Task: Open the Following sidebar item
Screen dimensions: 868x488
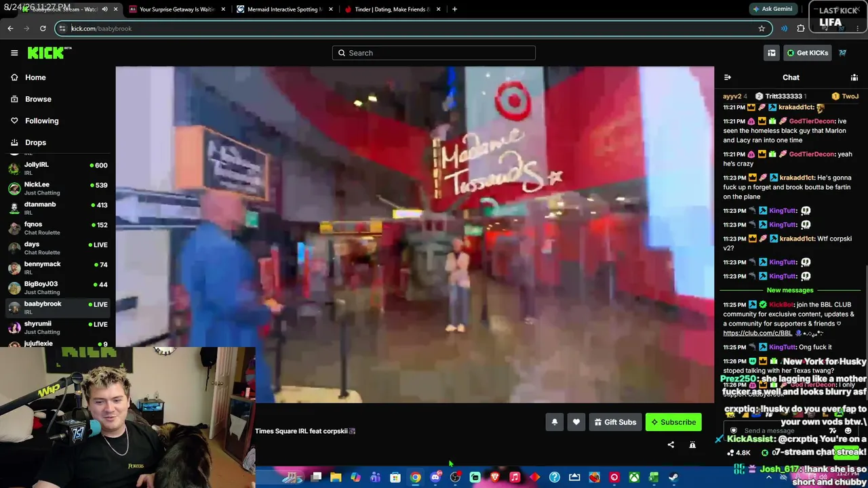Action: (x=41, y=121)
